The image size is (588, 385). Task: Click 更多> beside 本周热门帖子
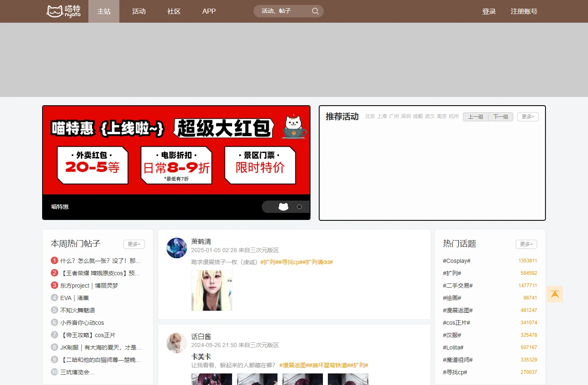tap(134, 244)
